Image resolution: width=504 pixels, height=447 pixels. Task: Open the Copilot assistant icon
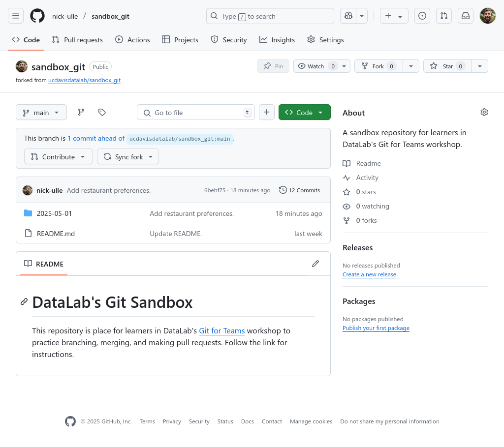(348, 15)
